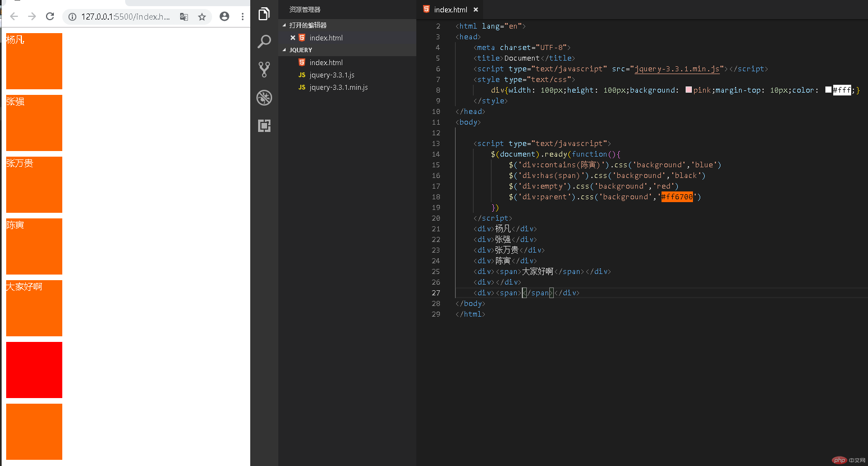Follow the jquery-3.3.1.min.js src link in code
868x466 pixels.
(x=677, y=69)
